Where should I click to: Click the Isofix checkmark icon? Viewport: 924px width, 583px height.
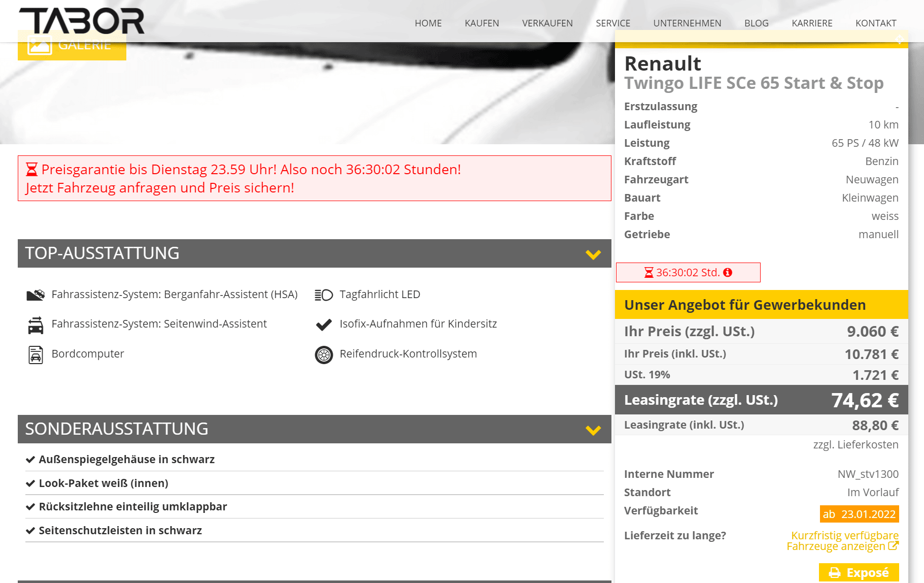pos(324,325)
